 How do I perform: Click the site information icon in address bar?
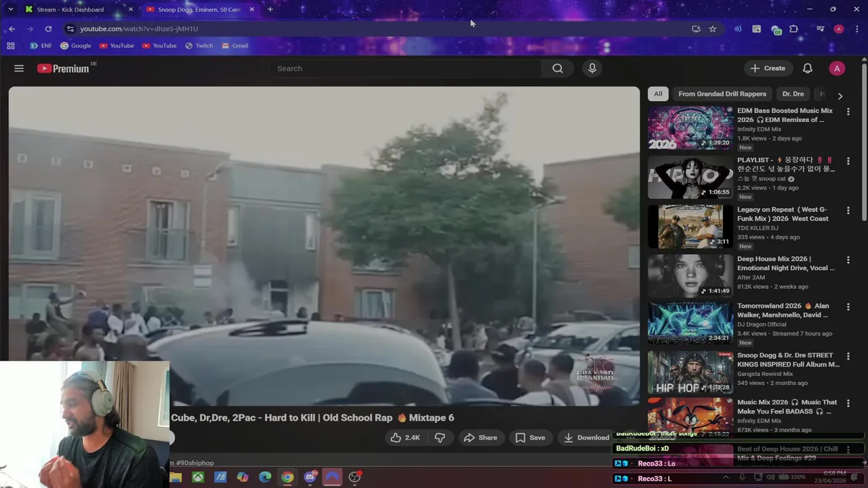[x=70, y=28]
